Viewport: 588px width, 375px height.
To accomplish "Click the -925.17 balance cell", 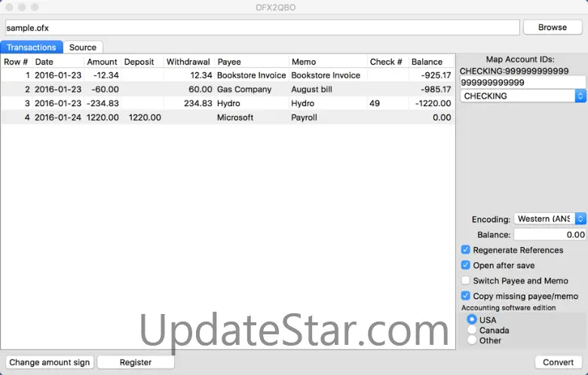I will coord(432,75).
